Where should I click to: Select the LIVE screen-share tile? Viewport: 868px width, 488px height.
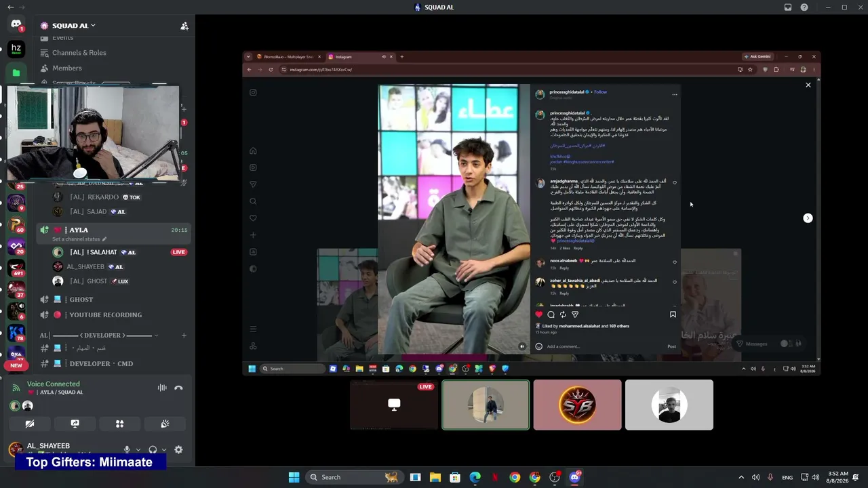394,405
